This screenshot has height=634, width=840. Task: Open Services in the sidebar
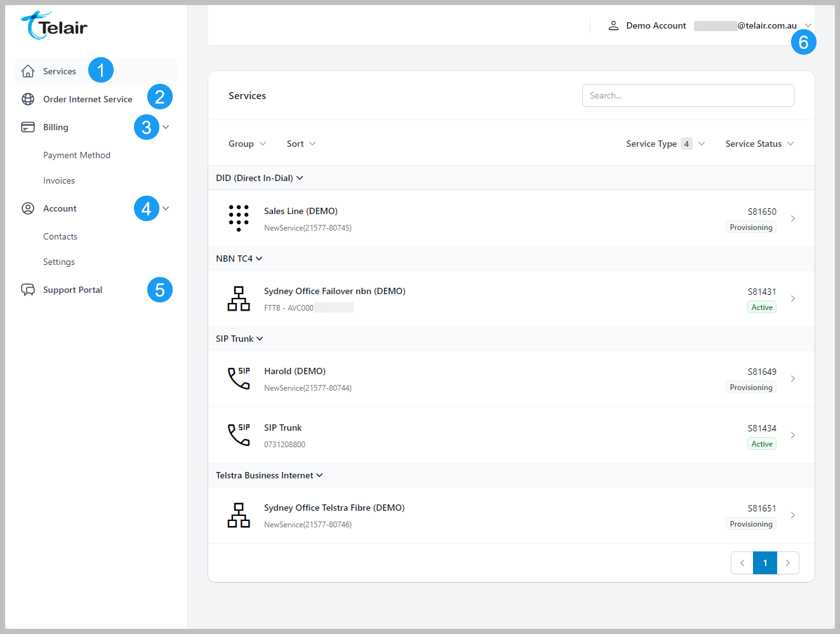click(60, 71)
